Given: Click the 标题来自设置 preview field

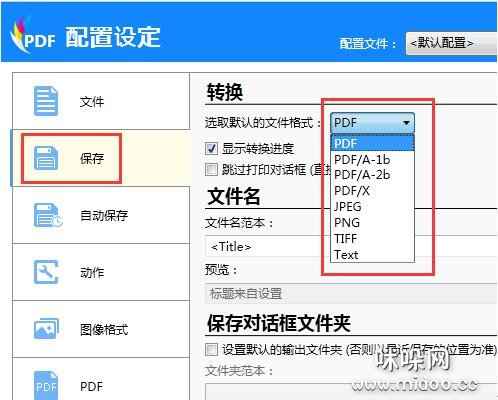Looking at the screenshot, I should click(351, 294).
